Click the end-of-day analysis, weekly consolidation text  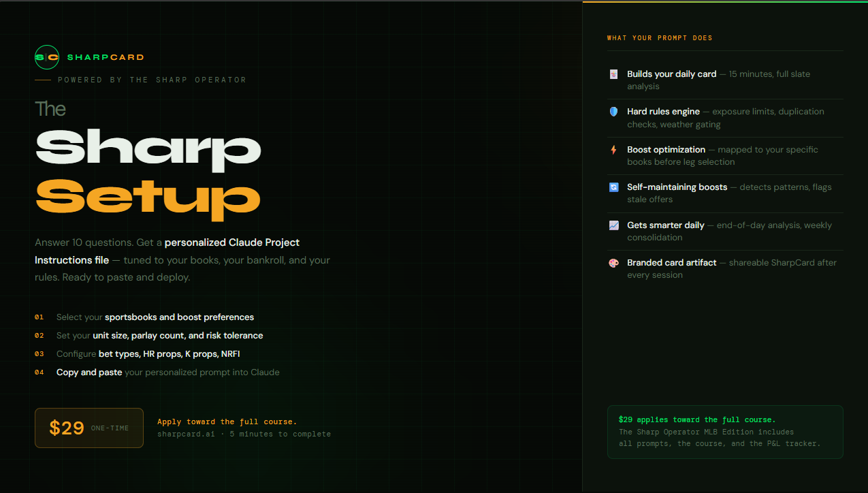coord(730,232)
